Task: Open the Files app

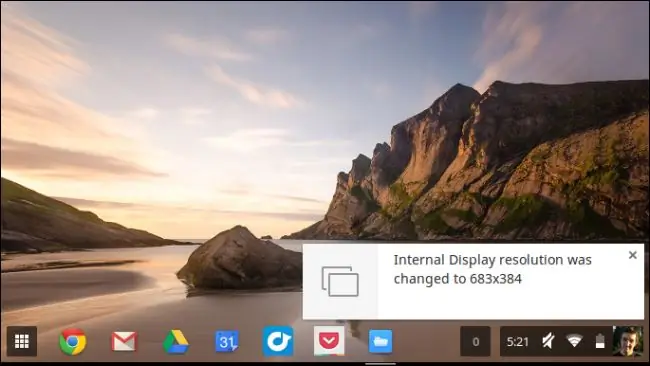Action: coord(381,342)
